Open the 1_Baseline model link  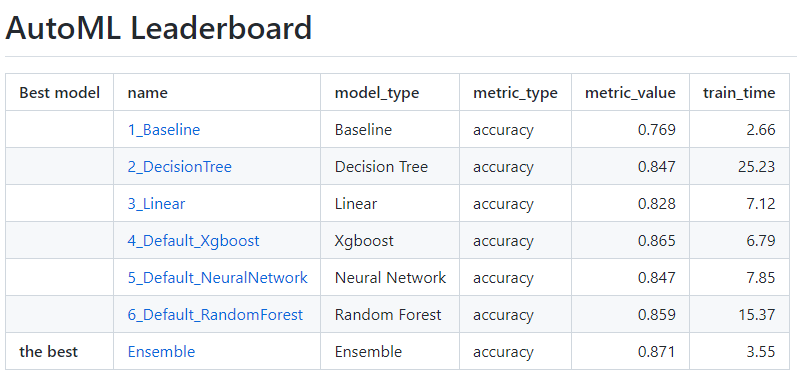tap(164, 130)
